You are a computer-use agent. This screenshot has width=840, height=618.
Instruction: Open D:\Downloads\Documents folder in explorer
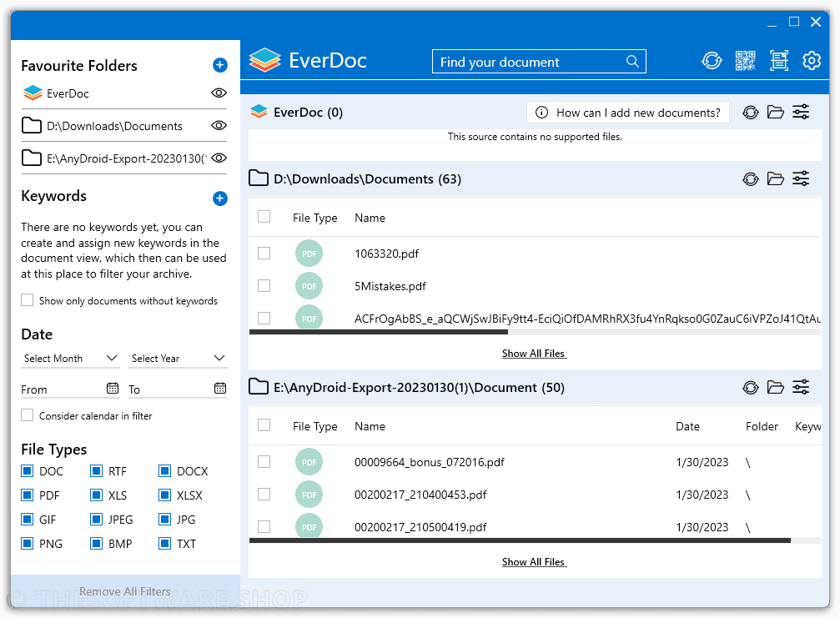tap(775, 178)
